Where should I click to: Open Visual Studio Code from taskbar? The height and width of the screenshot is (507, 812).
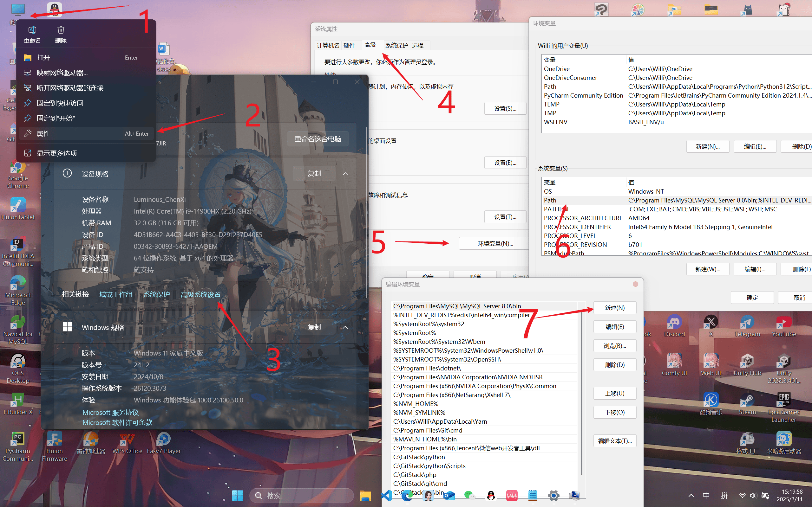(x=387, y=495)
